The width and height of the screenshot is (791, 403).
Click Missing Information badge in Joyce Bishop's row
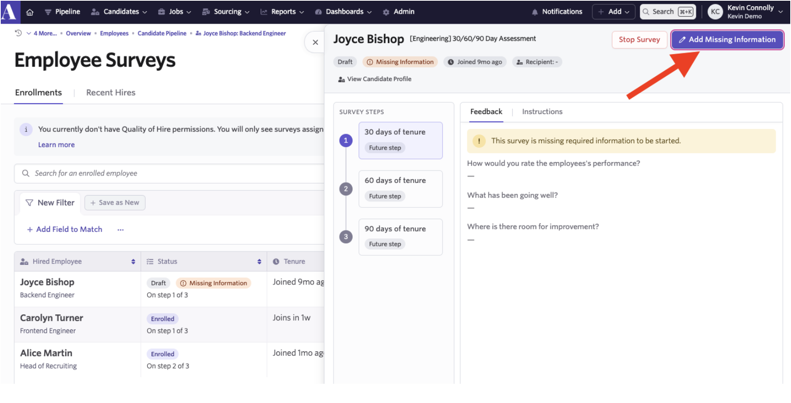[213, 283]
